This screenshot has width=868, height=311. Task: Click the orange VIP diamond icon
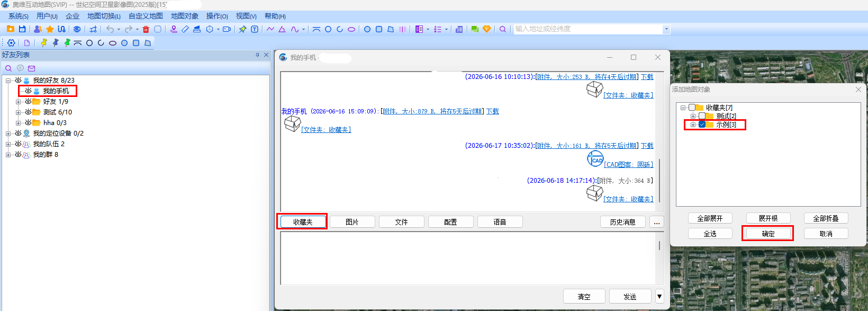tap(487, 29)
